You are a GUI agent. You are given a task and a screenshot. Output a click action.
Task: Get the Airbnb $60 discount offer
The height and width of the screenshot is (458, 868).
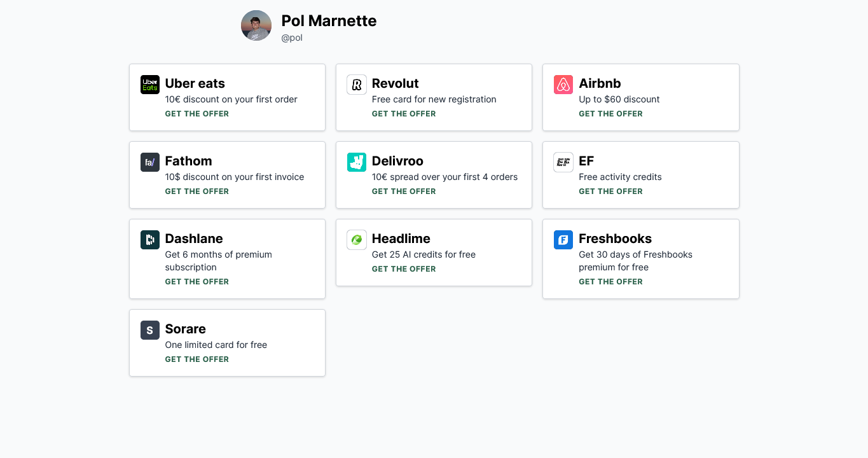pyautogui.click(x=610, y=114)
